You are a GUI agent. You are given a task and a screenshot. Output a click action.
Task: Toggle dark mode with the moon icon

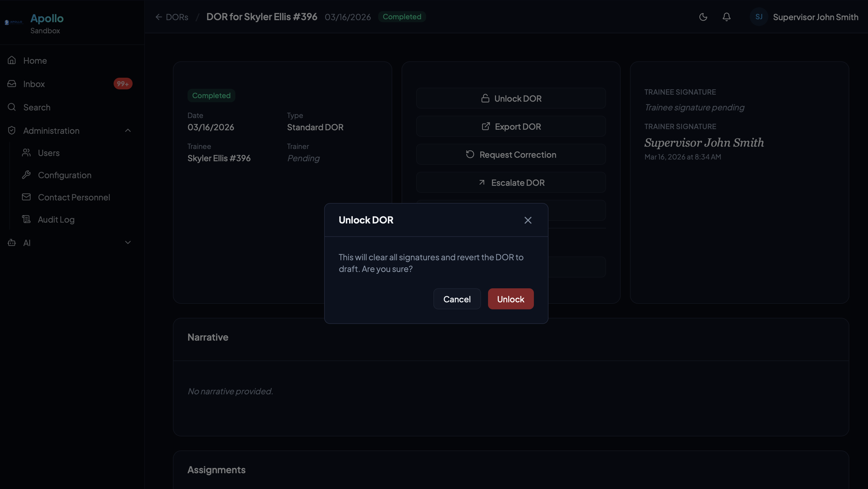[703, 17]
